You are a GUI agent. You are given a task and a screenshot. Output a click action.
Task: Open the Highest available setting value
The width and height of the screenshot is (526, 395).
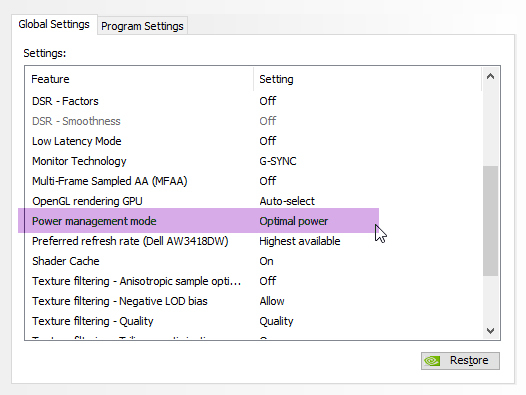tap(300, 241)
